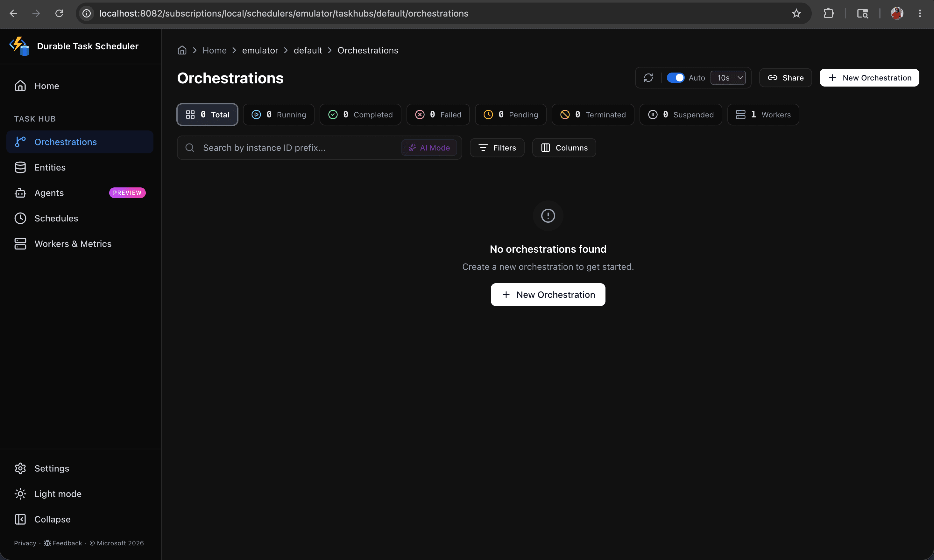934x560 pixels.
Task: Filter by Pending status
Action: coord(510,114)
